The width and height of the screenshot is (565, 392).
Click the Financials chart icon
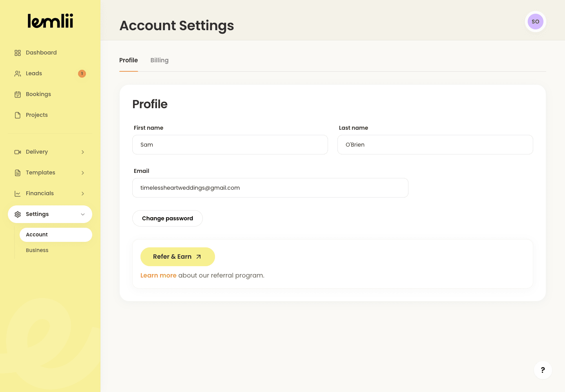[x=18, y=194]
